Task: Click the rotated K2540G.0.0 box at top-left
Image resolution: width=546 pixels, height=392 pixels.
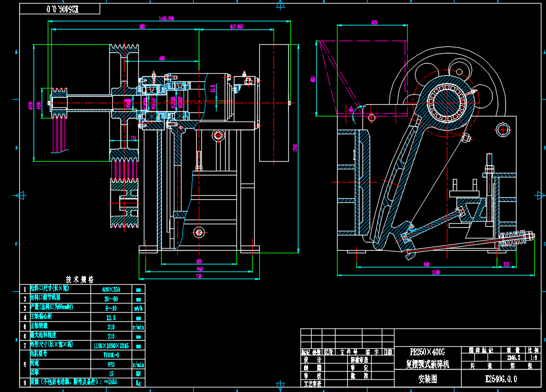Action: tap(60, 9)
